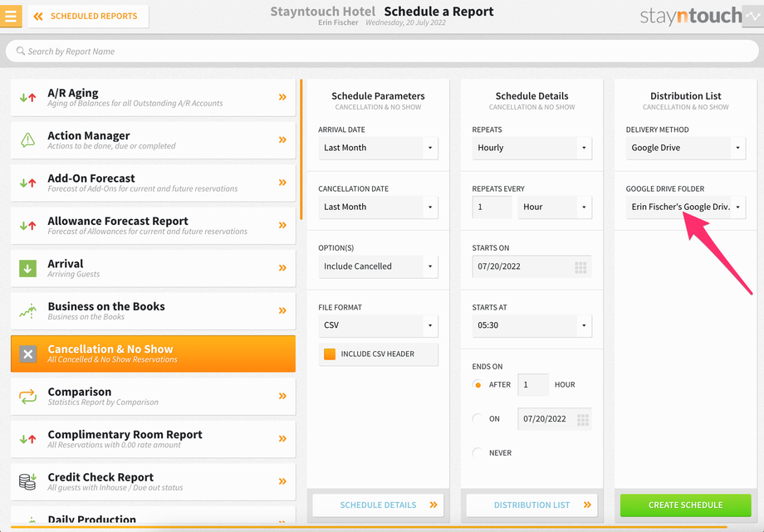Expand A/R Aging with its chevron arrow
The height and width of the screenshot is (532, 764).
[x=282, y=97]
